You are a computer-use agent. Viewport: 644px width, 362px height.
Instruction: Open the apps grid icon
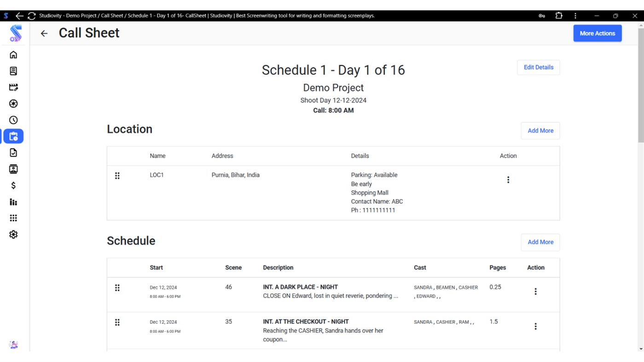click(13, 218)
